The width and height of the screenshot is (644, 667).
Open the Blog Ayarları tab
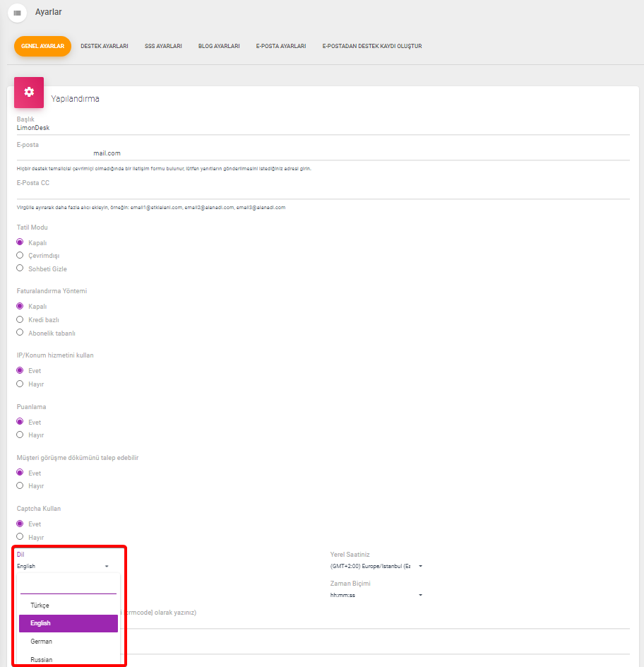click(219, 46)
